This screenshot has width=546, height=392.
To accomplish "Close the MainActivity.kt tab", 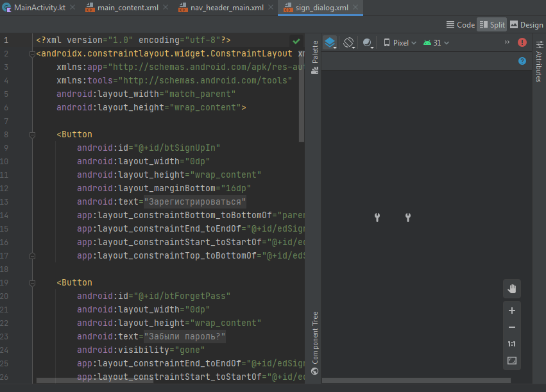I will 73,7.
